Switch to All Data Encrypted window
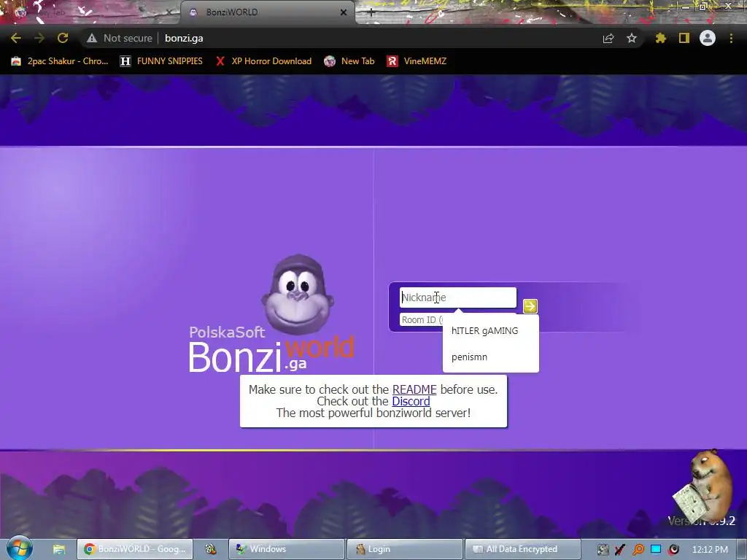The height and width of the screenshot is (560, 747). click(x=522, y=549)
